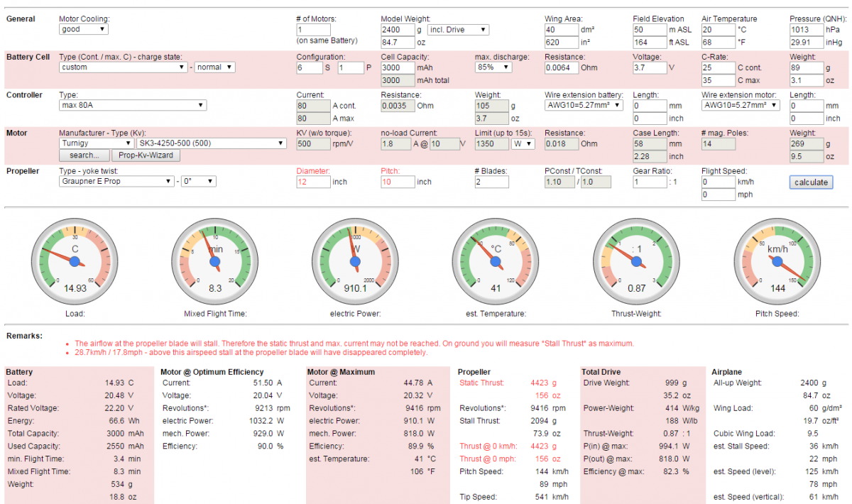
Task: Open the wire extension motor AWG10 dropdown
Action: (x=741, y=106)
